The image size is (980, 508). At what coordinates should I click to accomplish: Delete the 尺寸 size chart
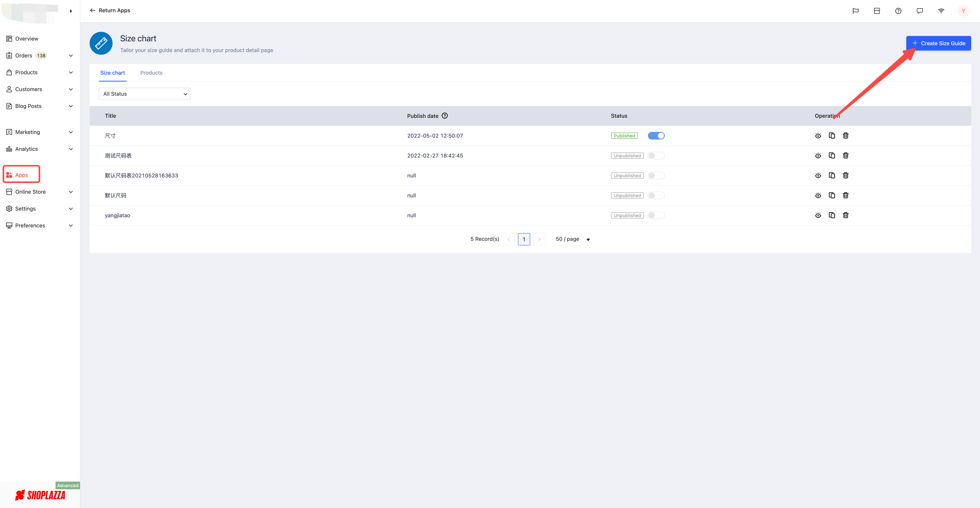click(845, 136)
